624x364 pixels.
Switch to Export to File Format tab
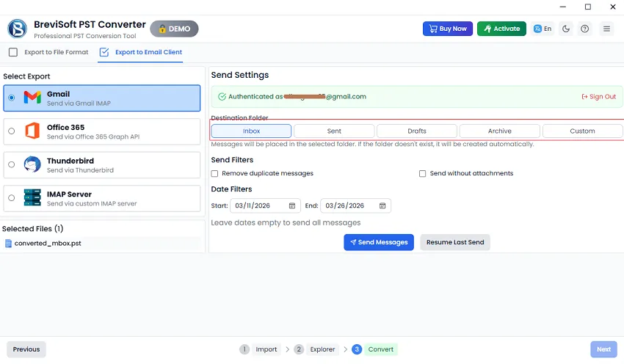[48, 52]
